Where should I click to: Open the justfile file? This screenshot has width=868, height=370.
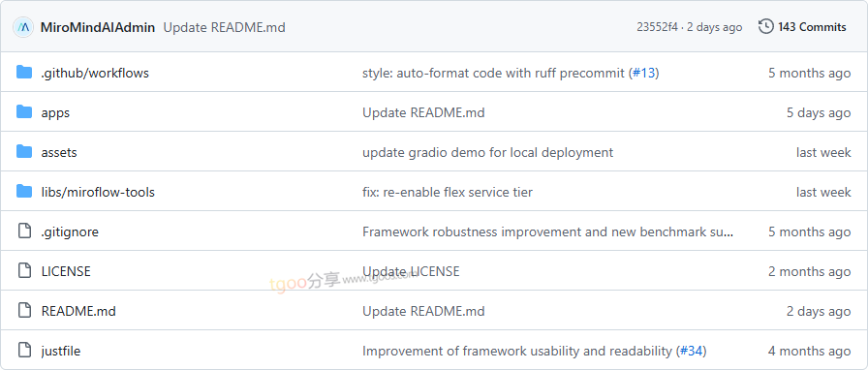pos(61,352)
